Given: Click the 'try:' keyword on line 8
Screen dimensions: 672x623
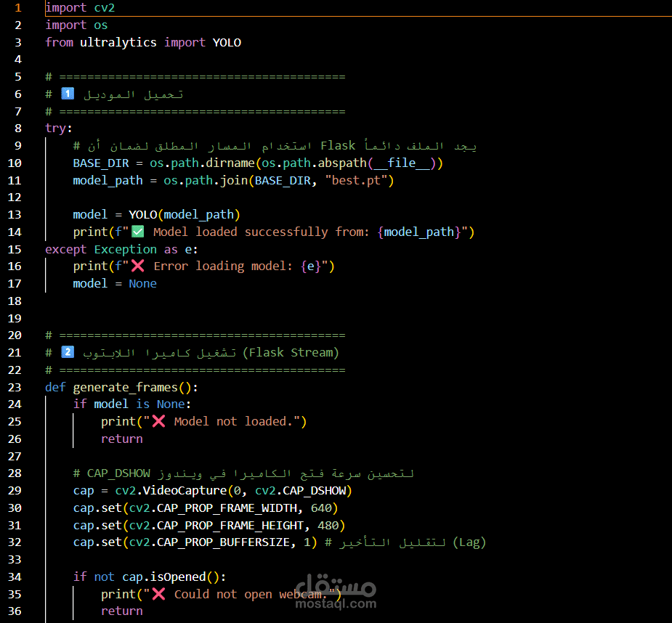Looking at the screenshot, I should (x=59, y=129).
